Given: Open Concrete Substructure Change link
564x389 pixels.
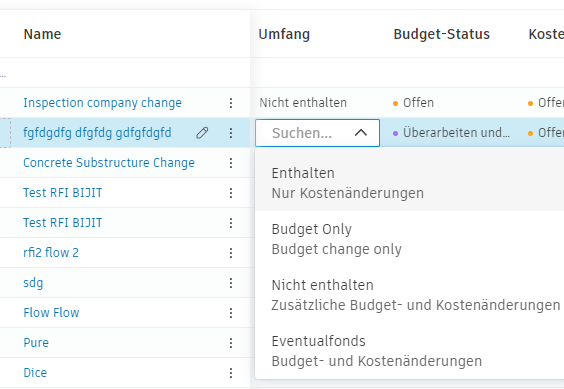Looking at the screenshot, I should 109,163.
